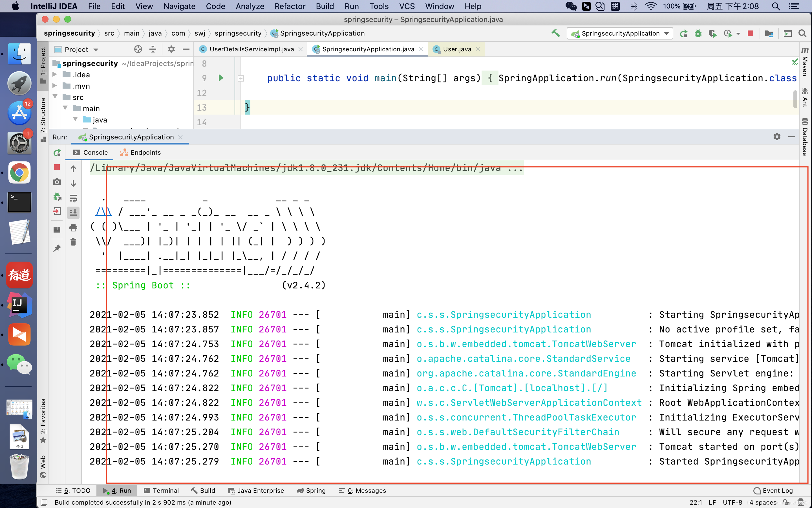Open Project panel settings gear
The width and height of the screenshot is (812, 508).
(x=171, y=49)
